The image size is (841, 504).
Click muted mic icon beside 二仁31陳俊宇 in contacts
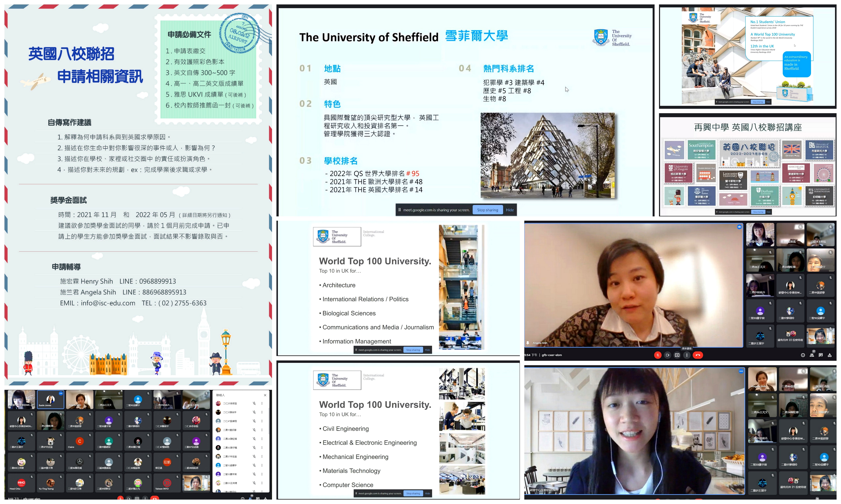point(254,412)
